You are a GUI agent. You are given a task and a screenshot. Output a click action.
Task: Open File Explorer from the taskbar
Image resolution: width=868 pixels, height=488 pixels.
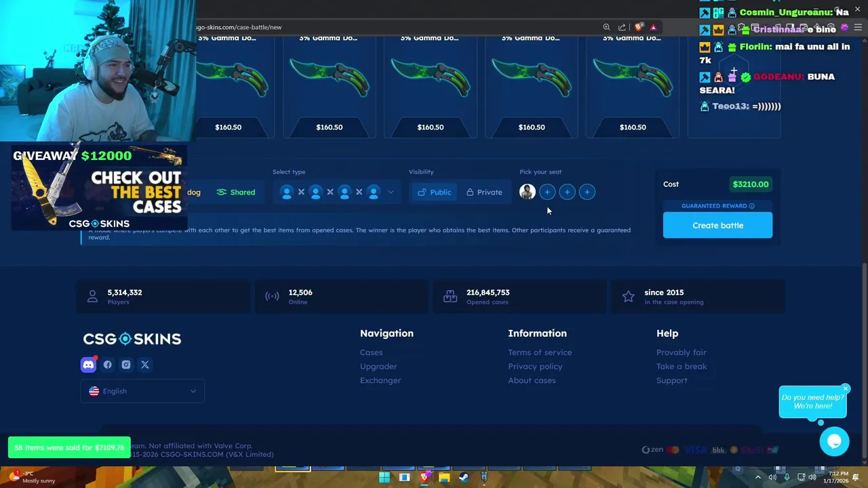coord(444,477)
